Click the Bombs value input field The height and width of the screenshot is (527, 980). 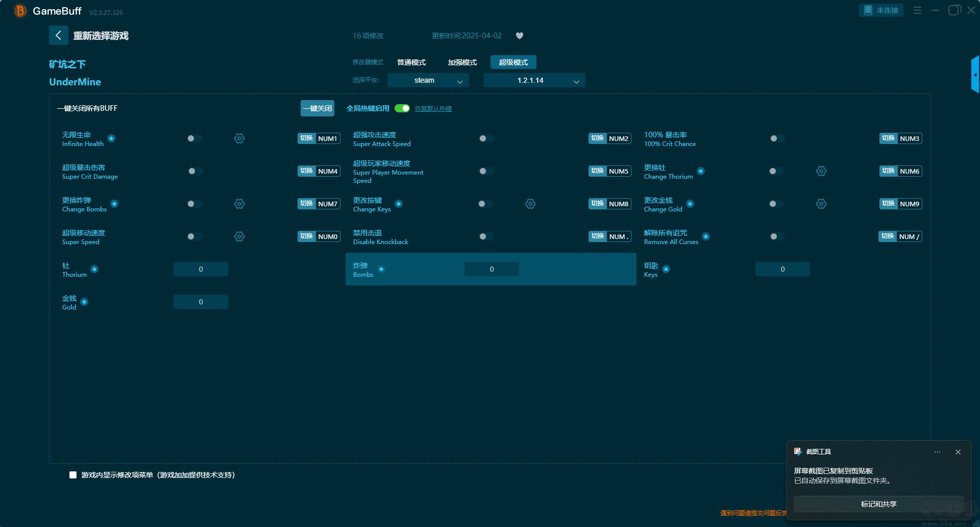[492, 269]
